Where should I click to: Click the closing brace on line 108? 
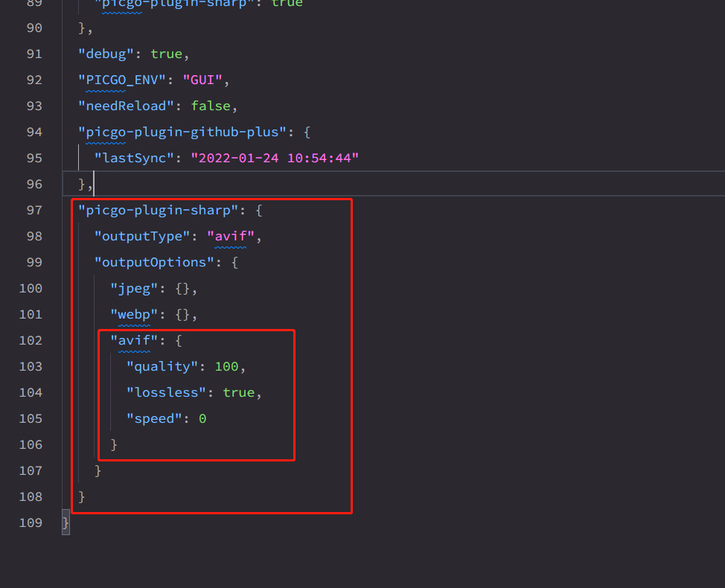tap(81, 497)
